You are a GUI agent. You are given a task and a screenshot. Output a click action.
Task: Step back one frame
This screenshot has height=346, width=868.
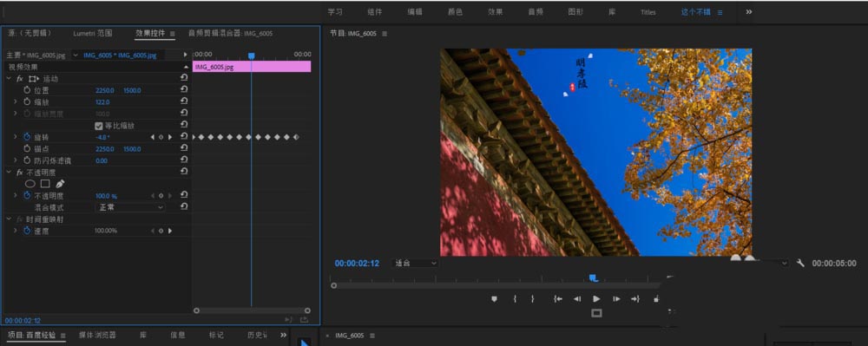point(577,298)
